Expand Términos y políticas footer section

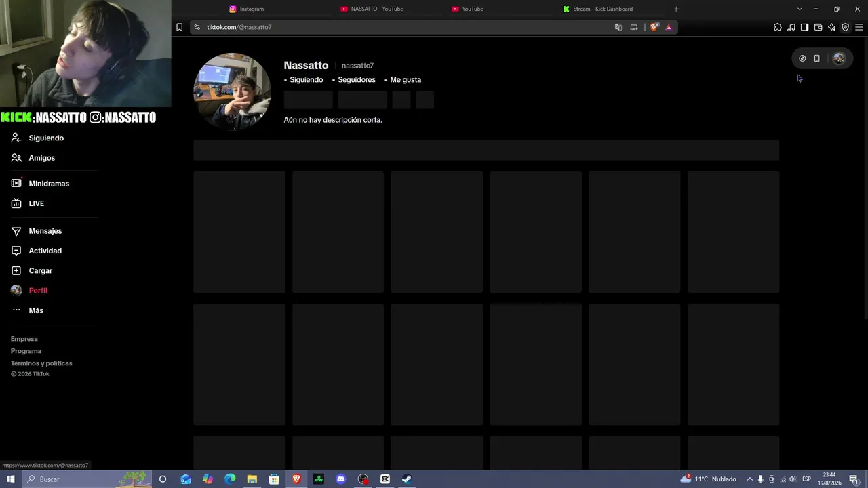tap(41, 363)
